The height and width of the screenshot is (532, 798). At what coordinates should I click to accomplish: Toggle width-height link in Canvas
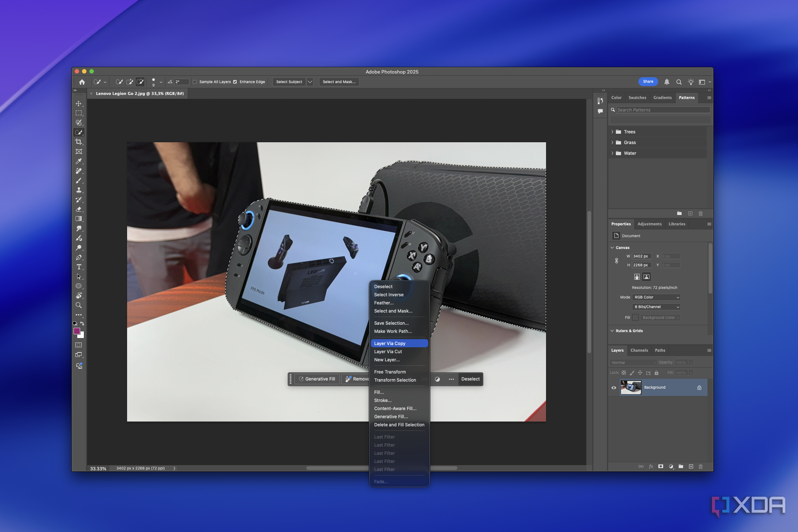point(617,261)
